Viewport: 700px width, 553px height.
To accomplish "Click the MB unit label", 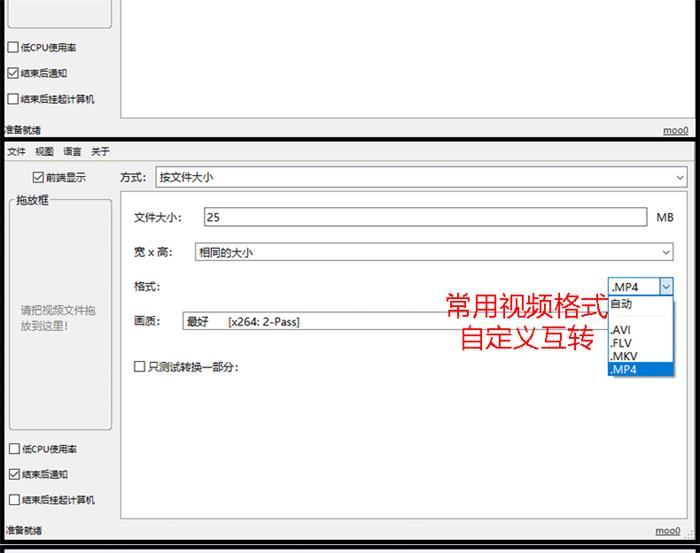I will (x=665, y=217).
